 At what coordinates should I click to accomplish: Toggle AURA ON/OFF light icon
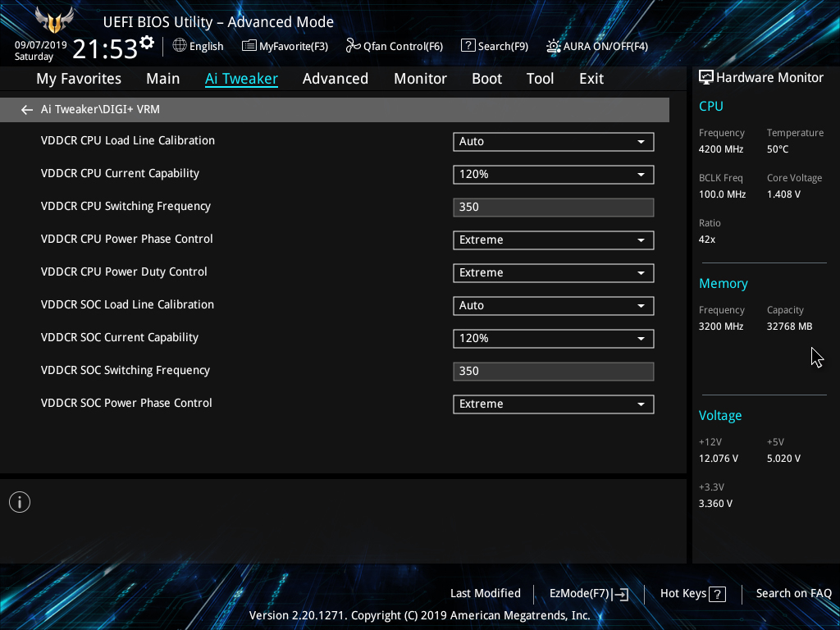(x=554, y=46)
